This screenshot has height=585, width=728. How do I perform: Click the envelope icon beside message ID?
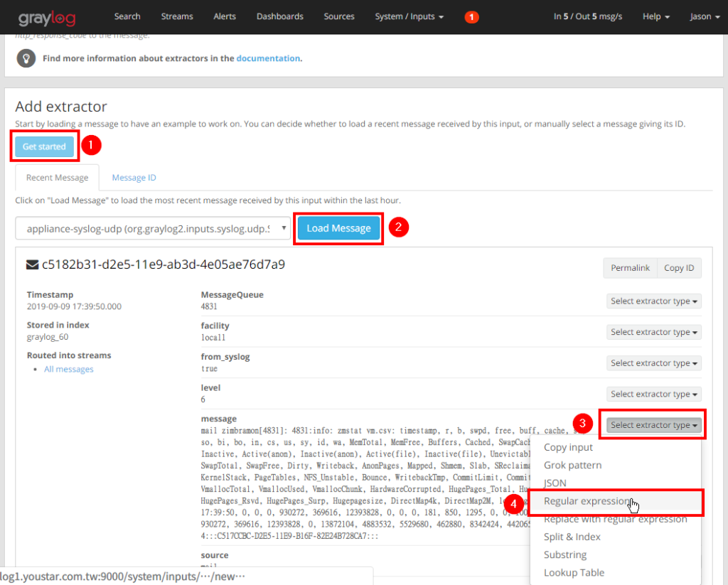tap(32, 264)
